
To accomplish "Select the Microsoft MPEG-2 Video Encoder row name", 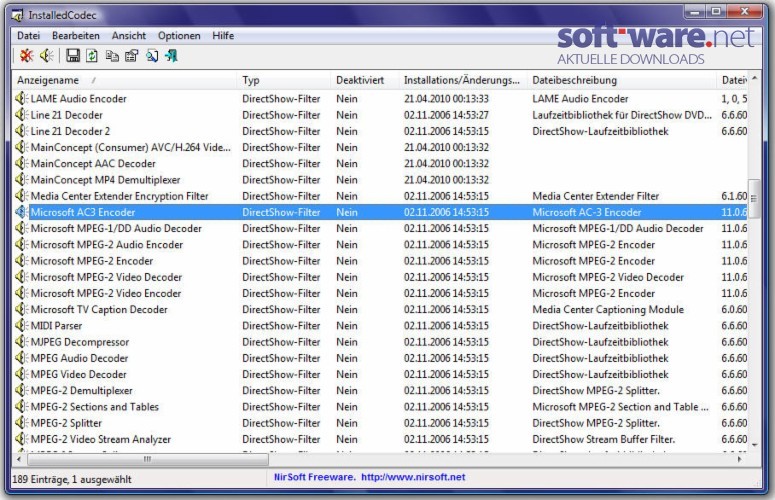I will tap(106, 293).
